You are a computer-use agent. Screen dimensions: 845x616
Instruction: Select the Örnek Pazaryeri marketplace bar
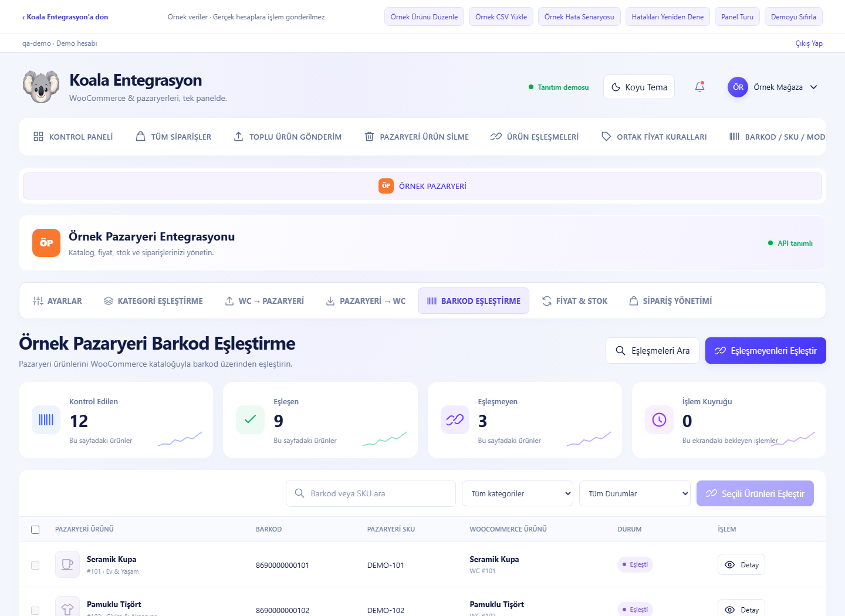coord(422,186)
